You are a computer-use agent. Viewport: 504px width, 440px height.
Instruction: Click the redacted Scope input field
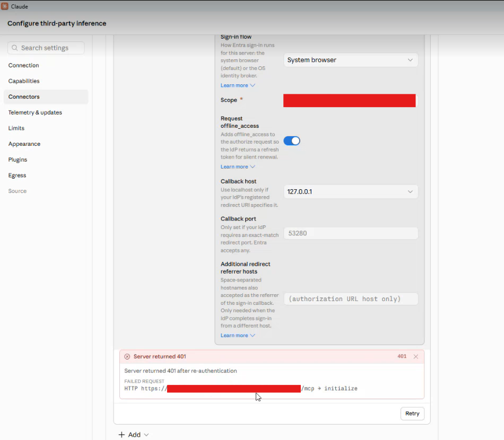[x=350, y=101]
